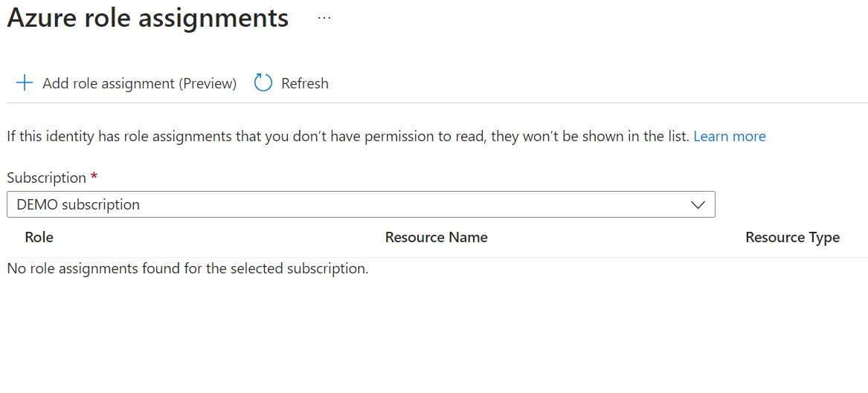Click the Azure role assignments page title

[x=148, y=18]
